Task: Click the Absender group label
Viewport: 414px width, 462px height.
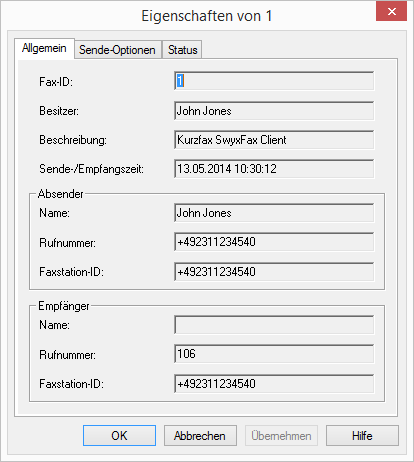Action: [x=61, y=194]
